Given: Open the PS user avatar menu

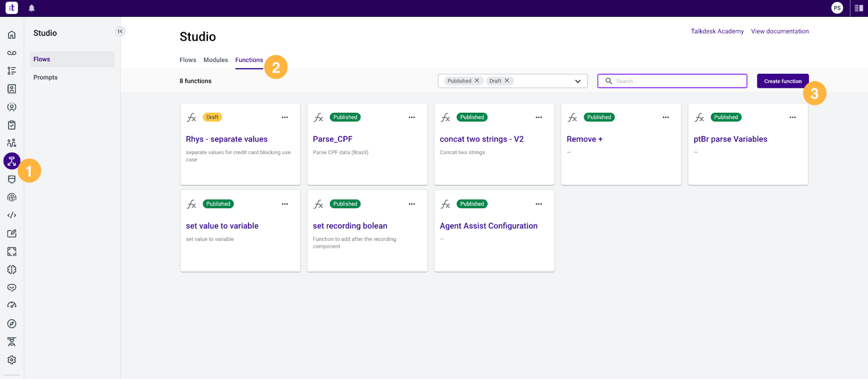Looking at the screenshot, I should tap(837, 8).
